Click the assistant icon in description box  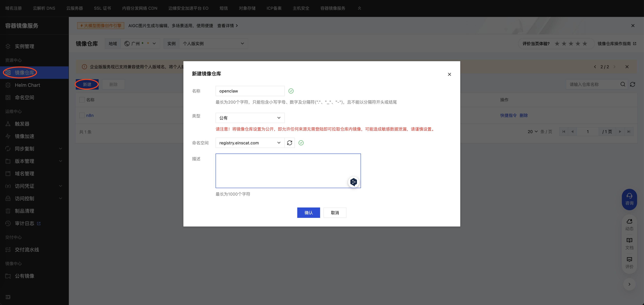tap(353, 182)
